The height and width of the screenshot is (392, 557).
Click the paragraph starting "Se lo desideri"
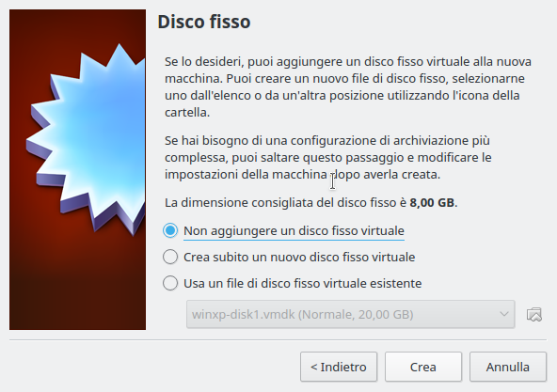[348, 87]
